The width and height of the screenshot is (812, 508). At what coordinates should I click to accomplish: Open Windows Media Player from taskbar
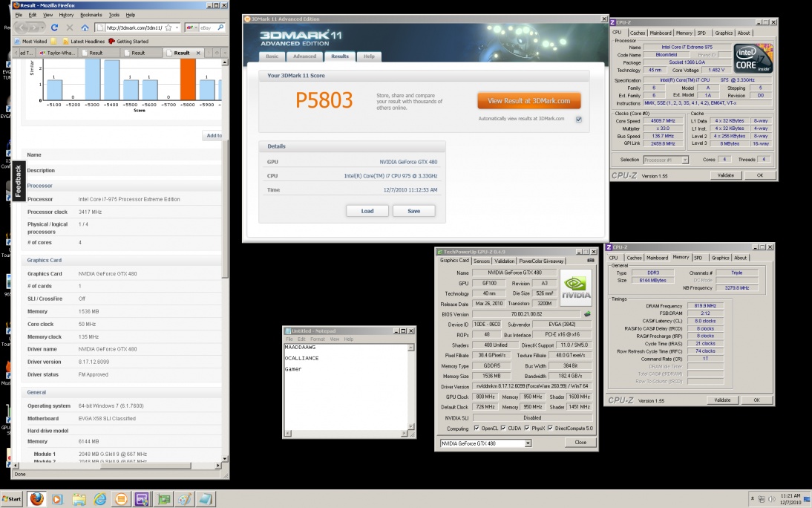[57, 498]
